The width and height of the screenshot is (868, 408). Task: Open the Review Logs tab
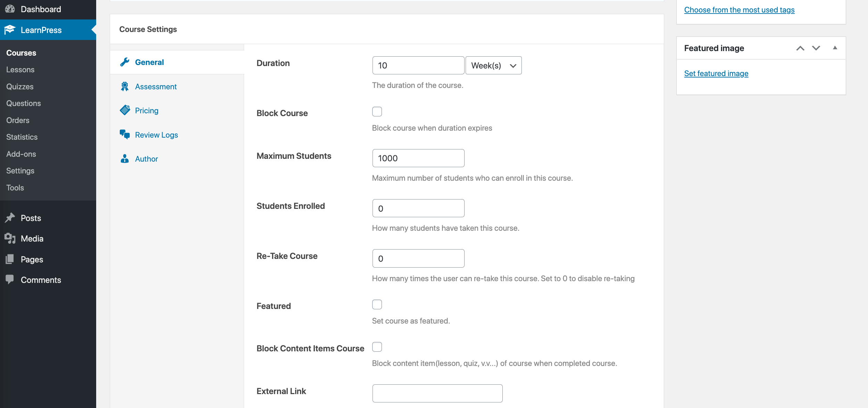click(x=177, y=135)
